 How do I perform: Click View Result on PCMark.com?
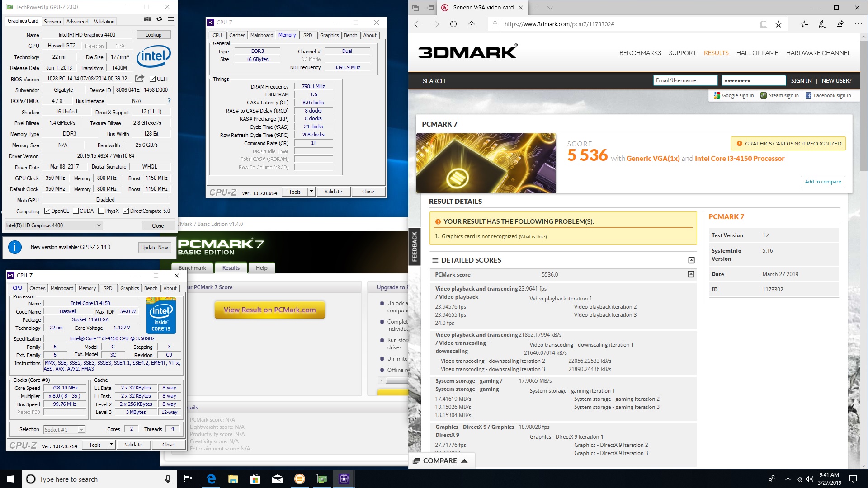pyautogui.click(x=269, y=310)
